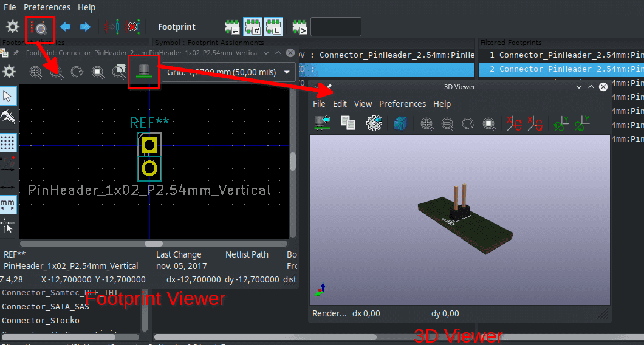Rotate Y clockwise in 3D Viewer
This screenshot has width=644, height=345.
pos(562,123)
